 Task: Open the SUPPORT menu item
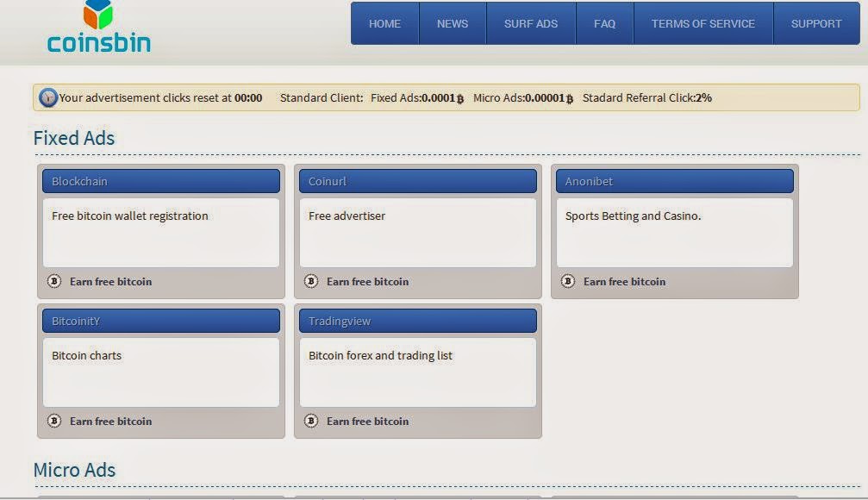[x=816, y=23]
